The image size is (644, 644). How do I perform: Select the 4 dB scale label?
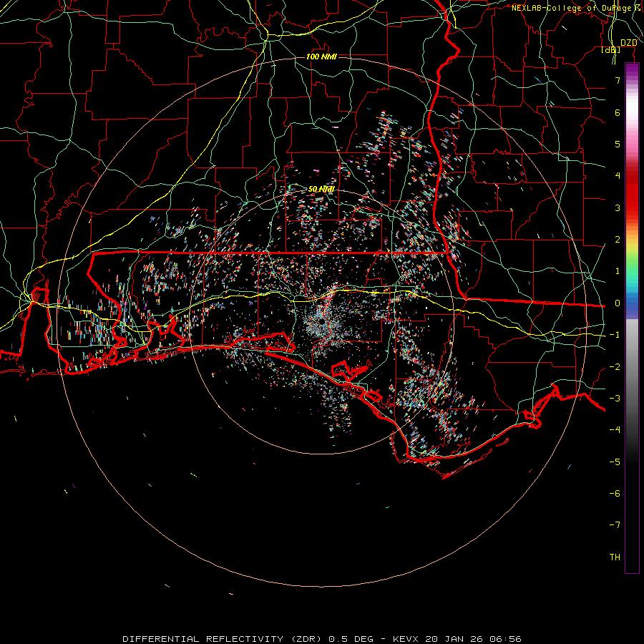(618, 176)
